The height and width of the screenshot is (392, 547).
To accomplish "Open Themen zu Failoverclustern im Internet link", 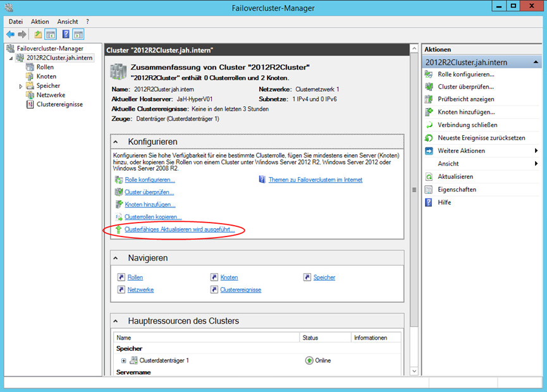I will (315, 180).
